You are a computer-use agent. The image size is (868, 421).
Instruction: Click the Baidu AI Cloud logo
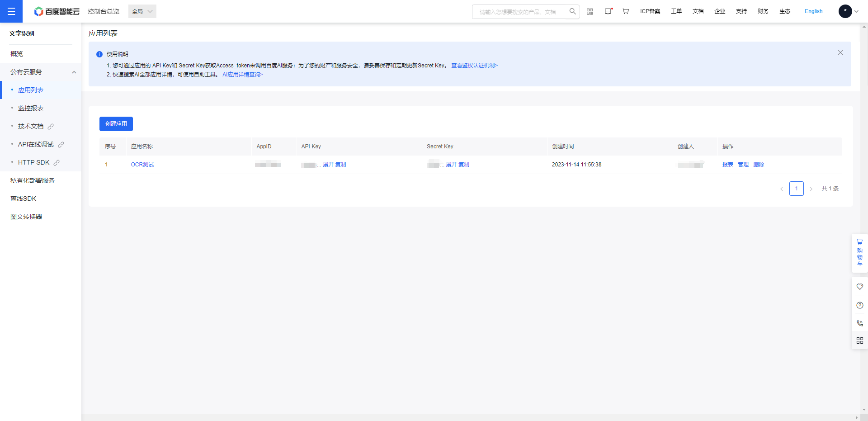point(57,11)
